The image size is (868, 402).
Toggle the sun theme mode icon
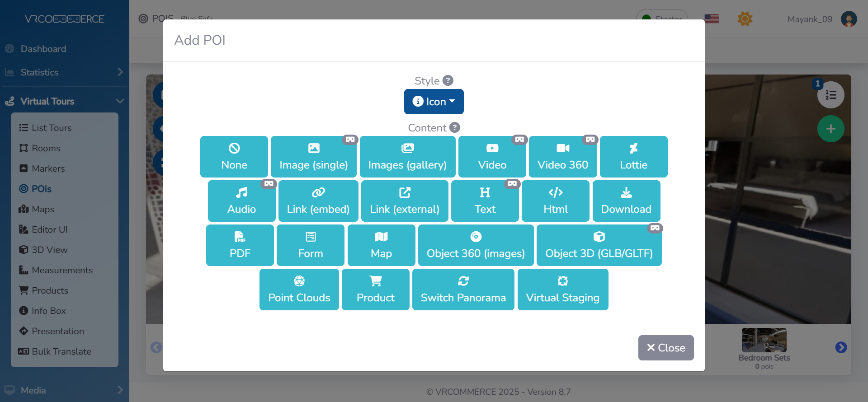(x=745, y=19)
